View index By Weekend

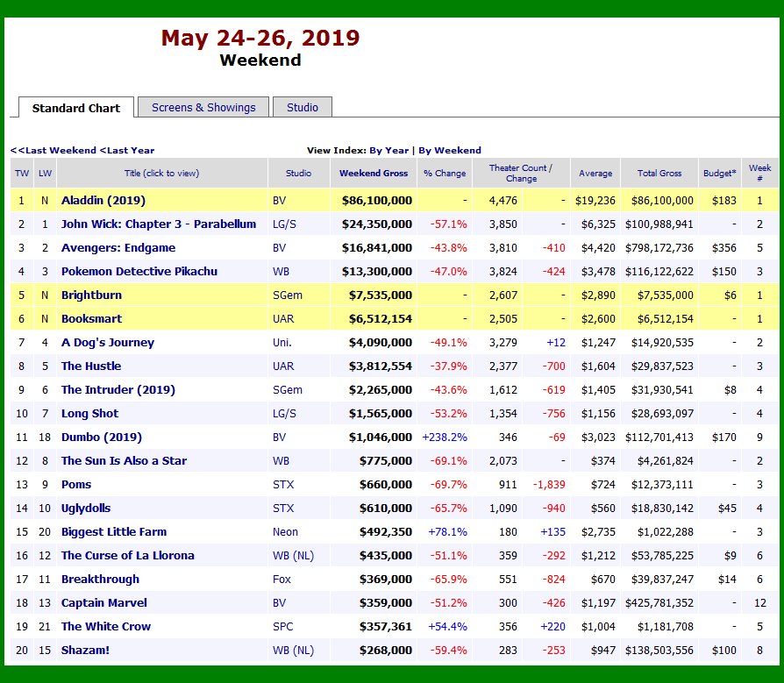[450, 150]
